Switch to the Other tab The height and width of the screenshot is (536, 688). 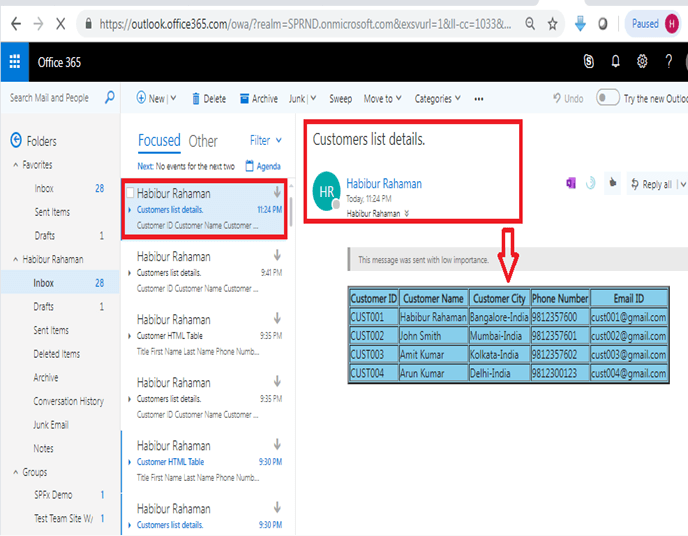click(203, 141)
